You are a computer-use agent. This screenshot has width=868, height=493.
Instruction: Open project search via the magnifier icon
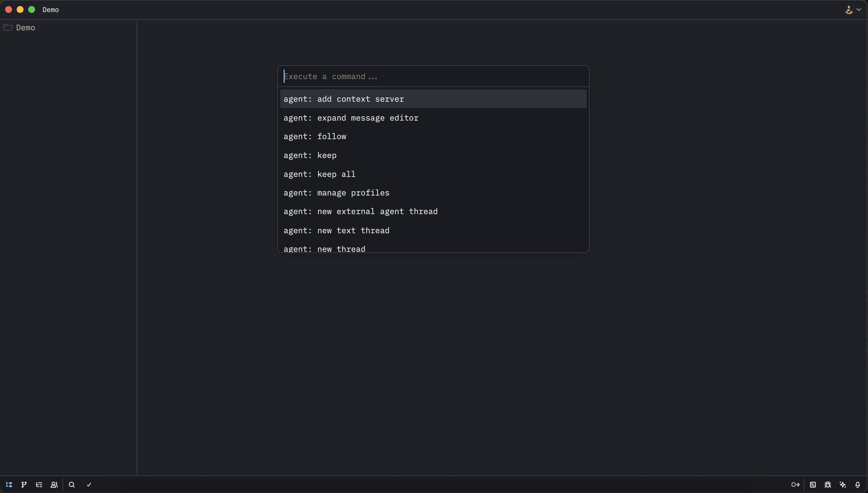point(72,485)
